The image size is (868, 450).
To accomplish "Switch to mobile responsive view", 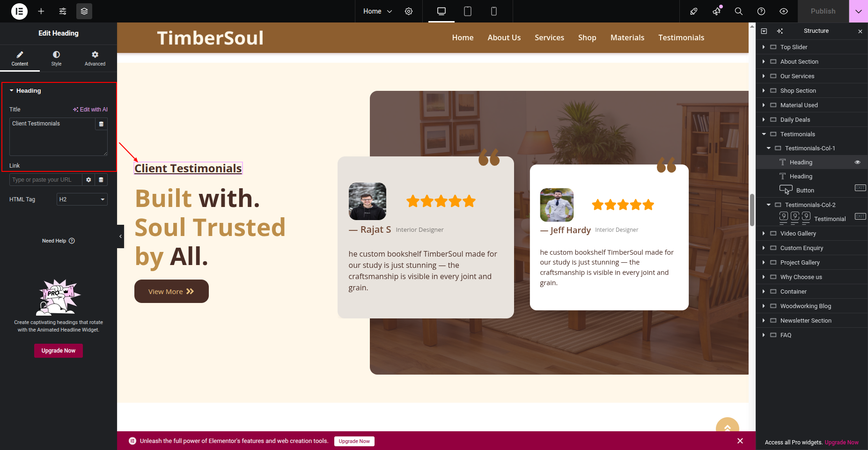I will pyautogui.click(x=493, y=11).
